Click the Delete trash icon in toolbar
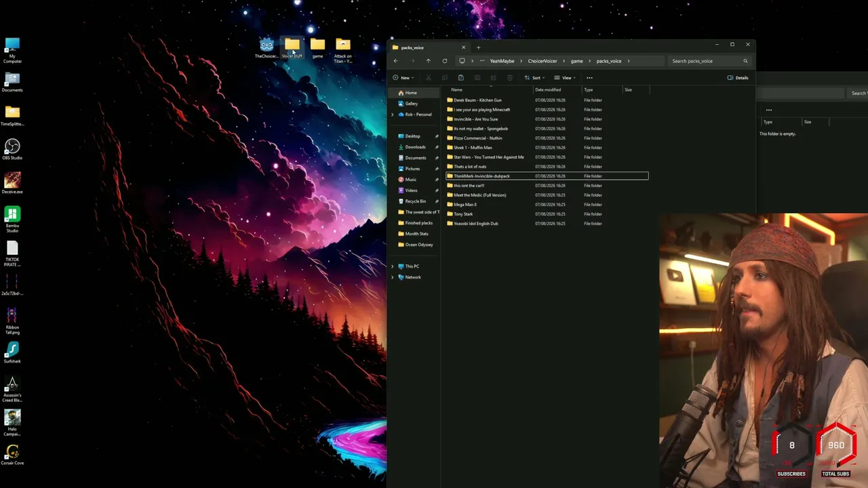 click(509, 78)
